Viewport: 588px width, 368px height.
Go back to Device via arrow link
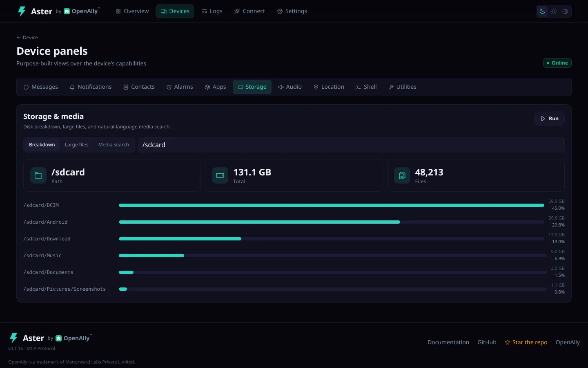tap(27, 38)
